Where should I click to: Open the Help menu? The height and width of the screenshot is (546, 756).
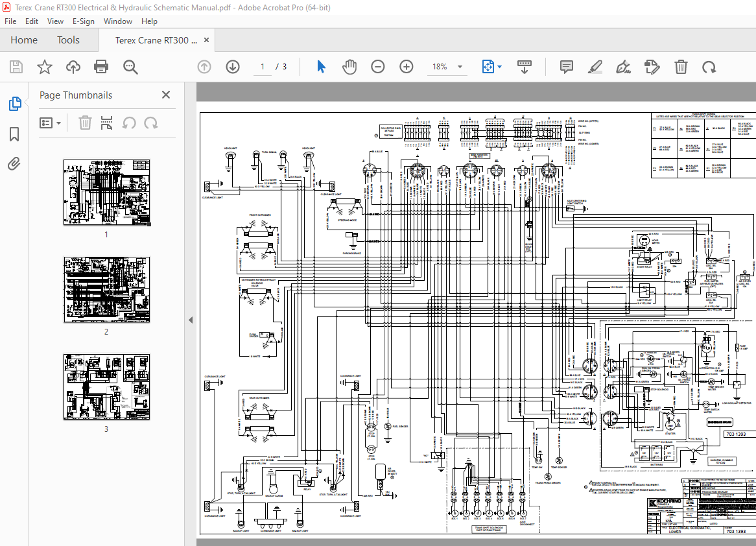click(149, 21)
